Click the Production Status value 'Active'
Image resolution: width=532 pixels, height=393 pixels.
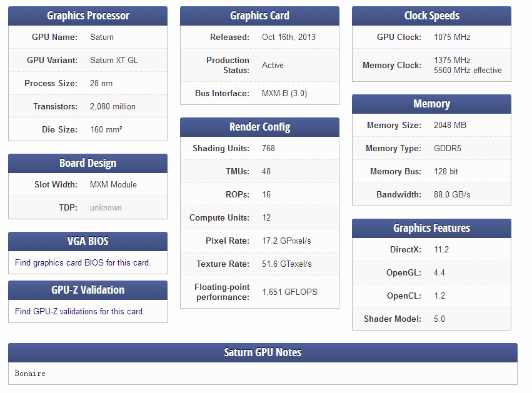tap(273, 65)
